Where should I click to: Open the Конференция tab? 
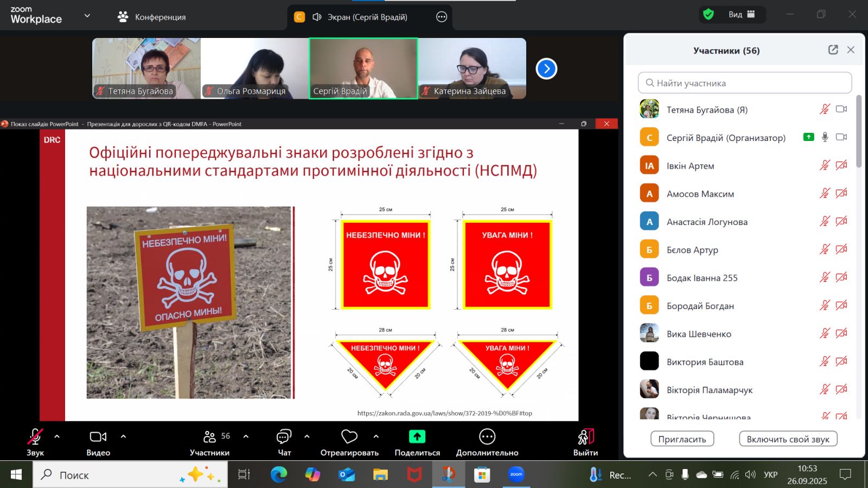152,17
